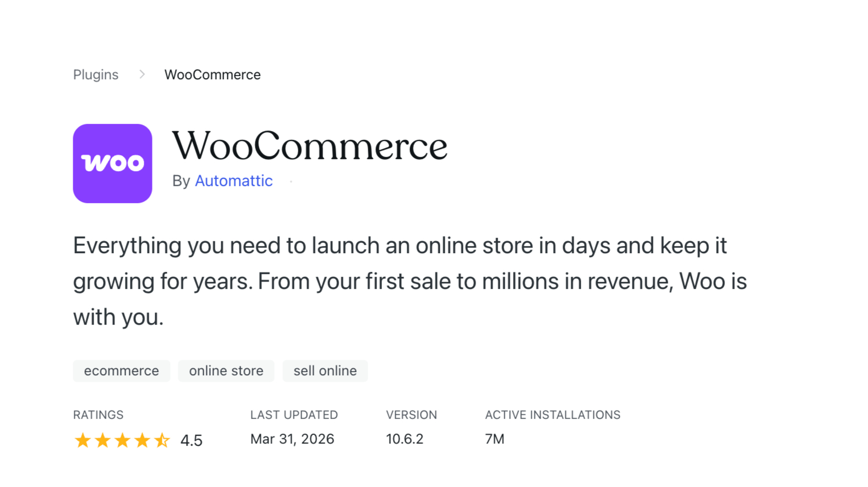Open the Automattic author link
This screenshot has width=868, height=487.
[233, 181]
